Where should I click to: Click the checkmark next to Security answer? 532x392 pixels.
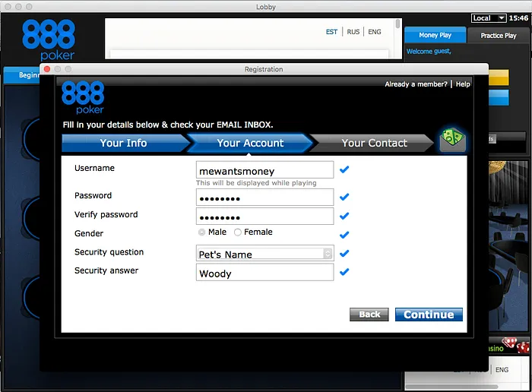click(x=344, y=272)
